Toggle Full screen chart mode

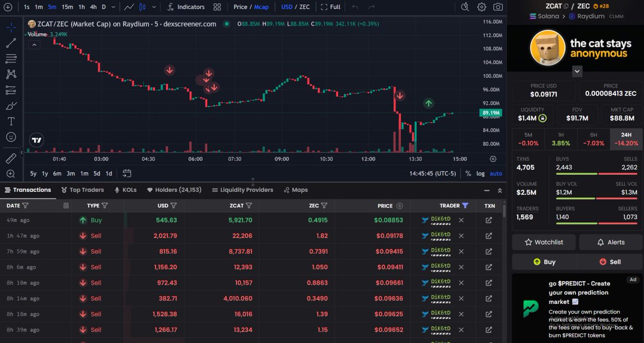(x=331, y=7)
